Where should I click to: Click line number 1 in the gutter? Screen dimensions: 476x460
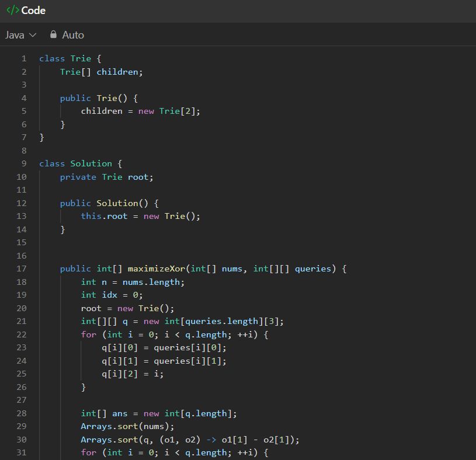(x=24, y=58)
